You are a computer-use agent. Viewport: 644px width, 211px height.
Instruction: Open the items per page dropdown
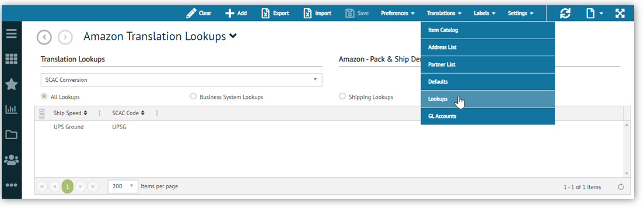(123, 186)
